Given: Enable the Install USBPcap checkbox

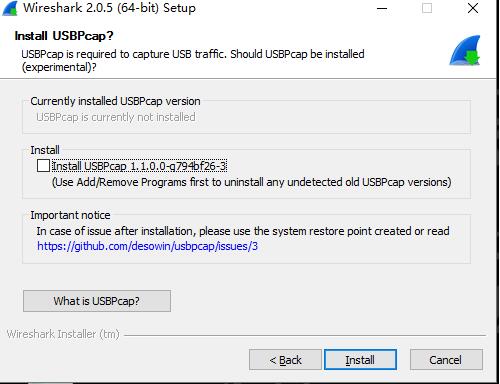Looking at the screenshot, I should tap(43, 166).
